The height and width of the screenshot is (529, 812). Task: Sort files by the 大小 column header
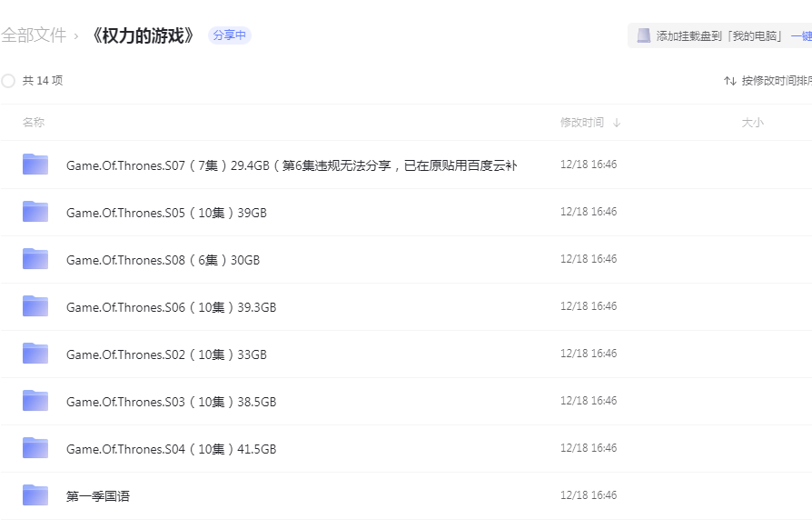click(752, 121)
